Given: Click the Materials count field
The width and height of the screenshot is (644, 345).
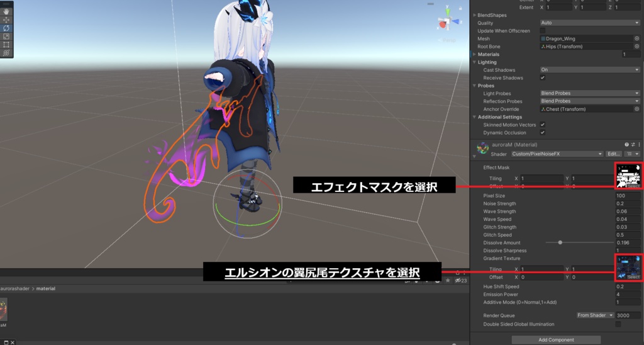Looking at the screenshot, I should [631, 54].
